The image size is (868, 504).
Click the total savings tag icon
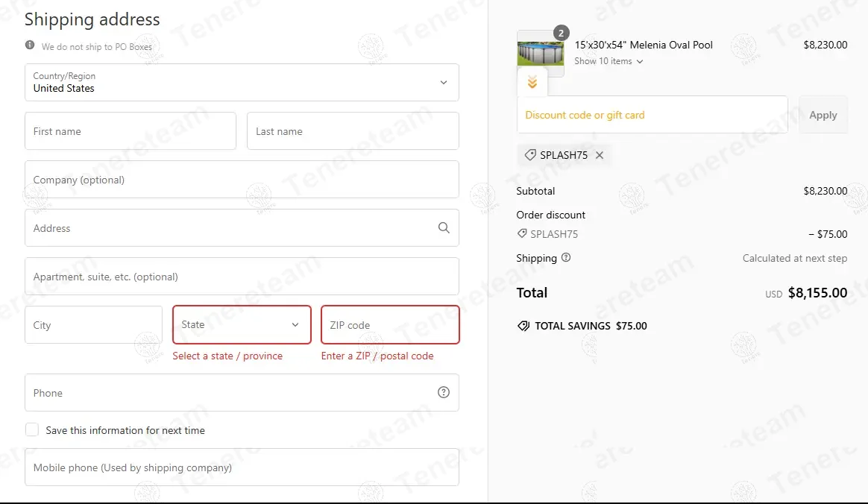click(523, 326)
